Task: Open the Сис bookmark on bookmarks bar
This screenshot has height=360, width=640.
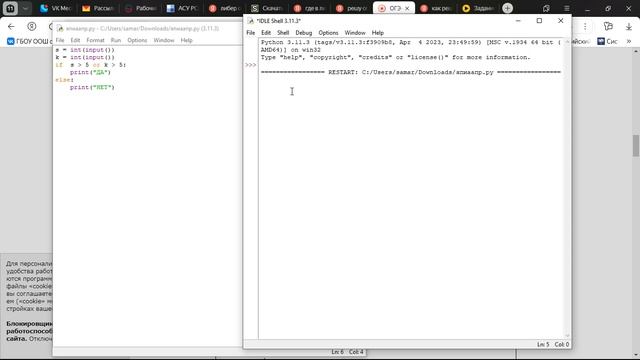Action: click(607, 41)
